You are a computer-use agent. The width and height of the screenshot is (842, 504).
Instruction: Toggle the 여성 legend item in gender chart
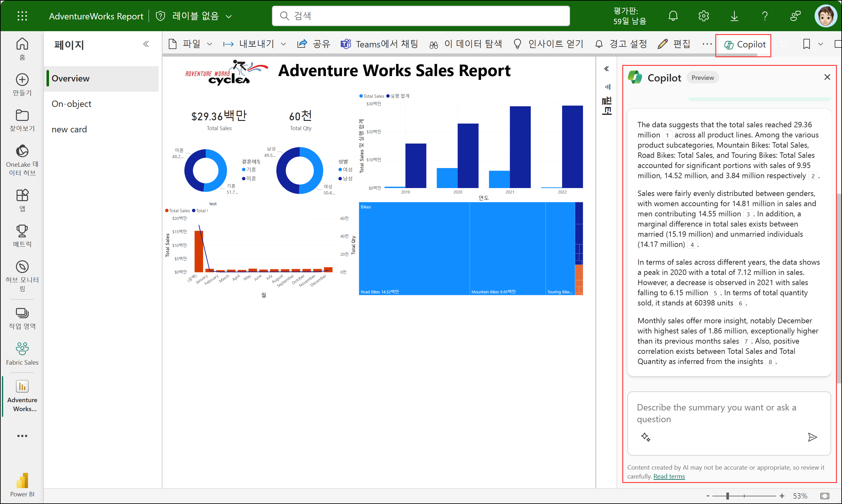coord(347,170)
